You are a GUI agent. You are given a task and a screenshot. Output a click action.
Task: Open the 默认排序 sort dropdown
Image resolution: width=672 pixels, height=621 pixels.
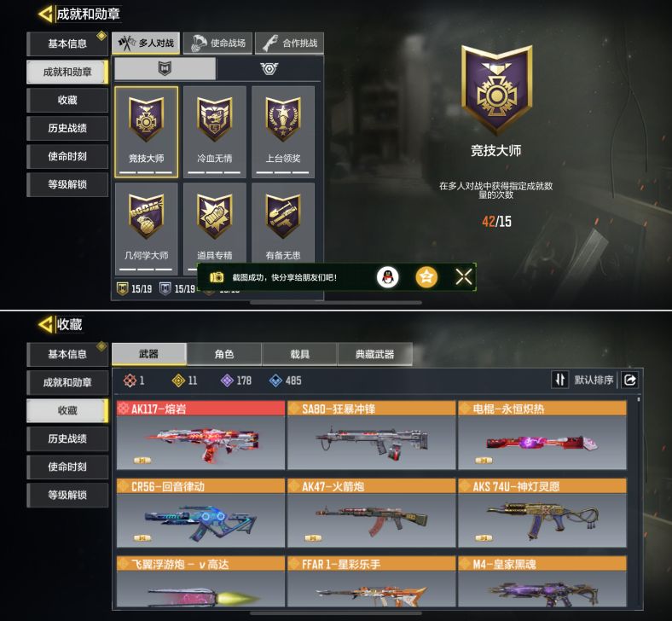pyautogui.click(x=594, y=380)
